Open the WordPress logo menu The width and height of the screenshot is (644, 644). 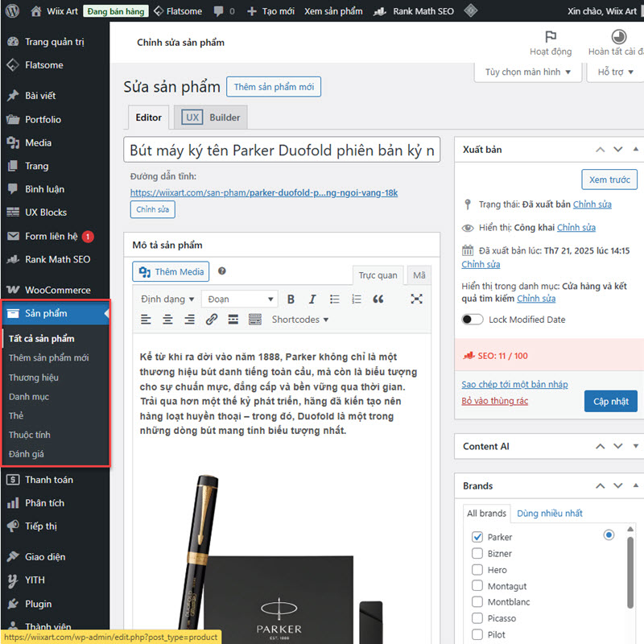tap(12, 11)
